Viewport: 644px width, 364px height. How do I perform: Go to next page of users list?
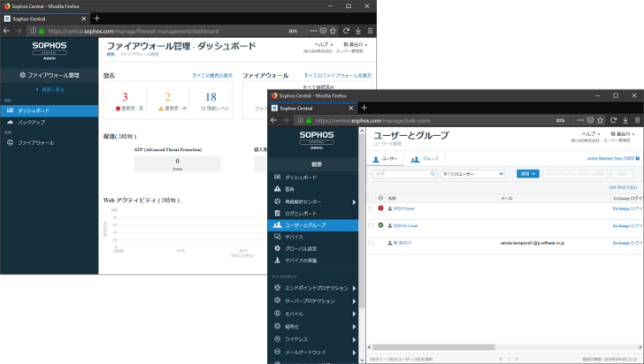coord(517,359)
